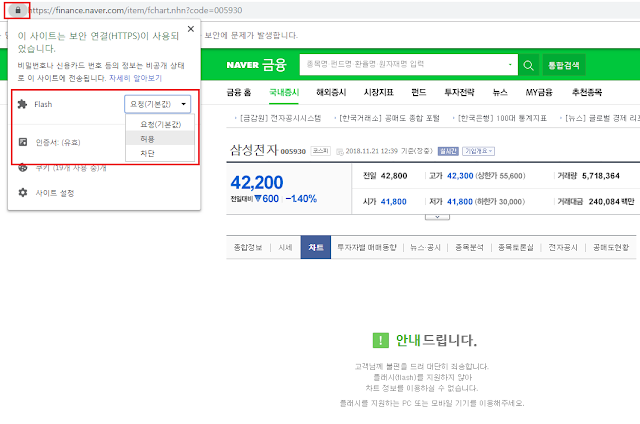The width and height of the screenshot is (640, 424).
Task: Switch to the 공매도현황 tab
Action: 611,247
